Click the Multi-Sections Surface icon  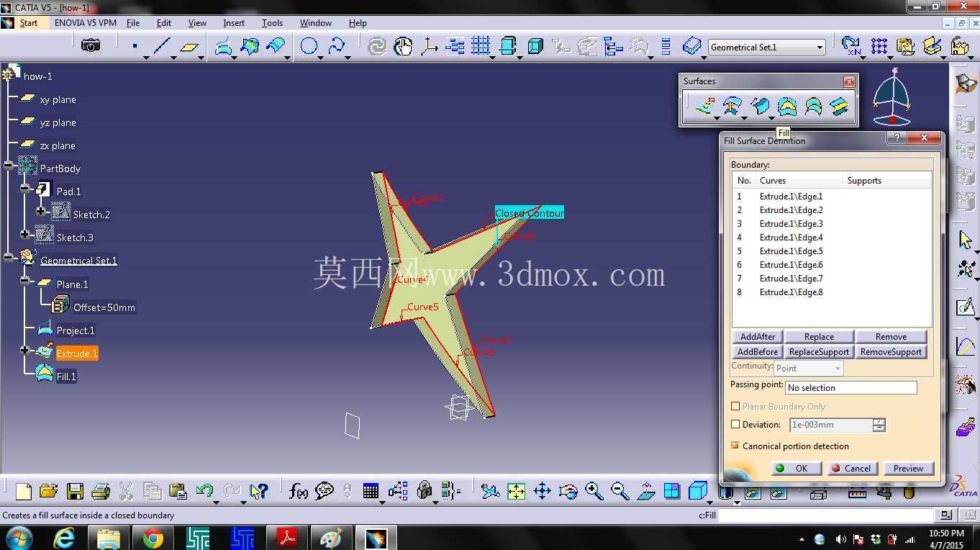tap(813, 107)
